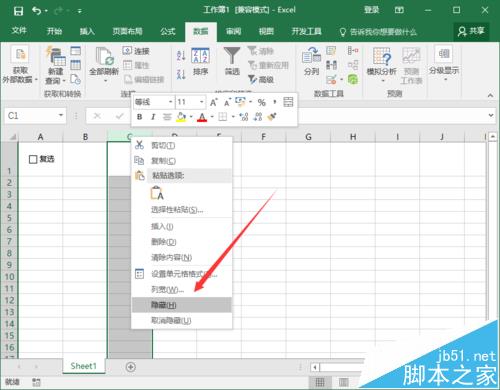
Task: Add a new sheet with the plus icon
Action: 131,367
